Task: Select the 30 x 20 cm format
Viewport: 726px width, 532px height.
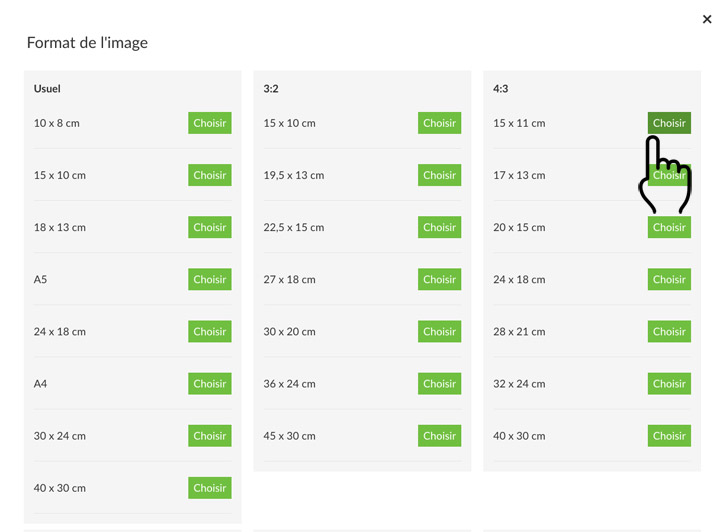Action: coord(439,331)
